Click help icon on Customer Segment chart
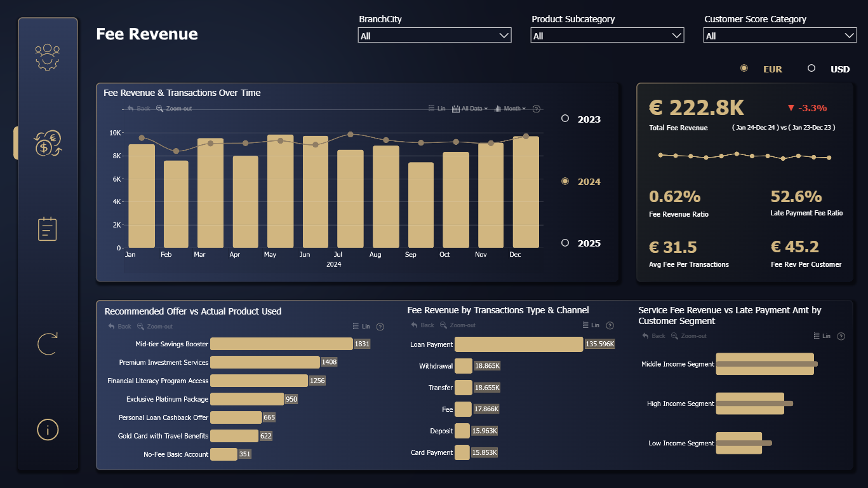868x488 pixels. 841,336
